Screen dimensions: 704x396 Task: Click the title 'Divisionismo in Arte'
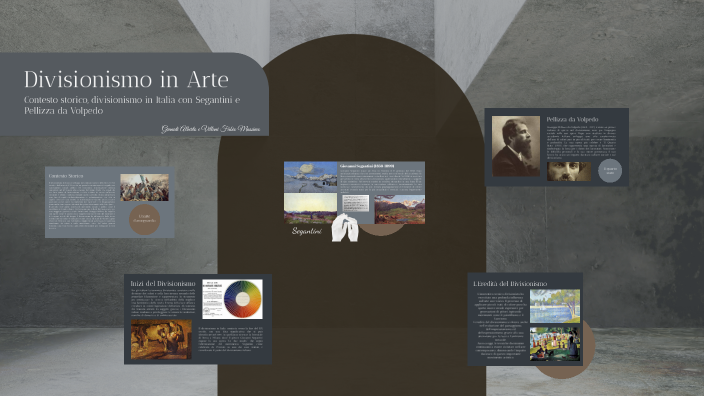click(126, 79)
